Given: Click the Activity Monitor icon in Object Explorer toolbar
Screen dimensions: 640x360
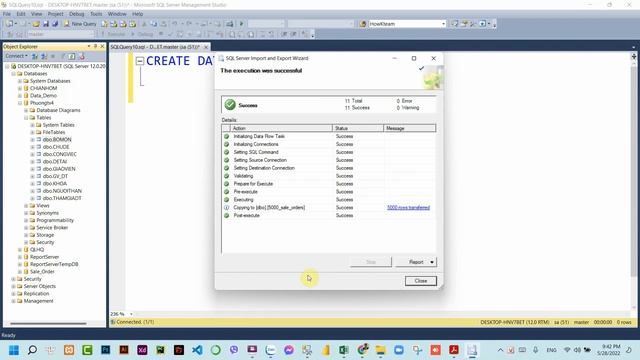Looking at the screenshot, I should pos(81,56).
